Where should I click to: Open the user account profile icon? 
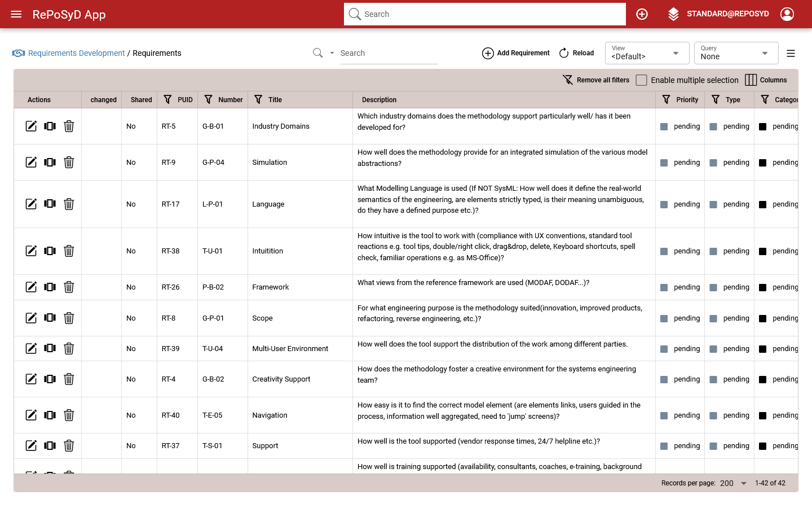787,14
